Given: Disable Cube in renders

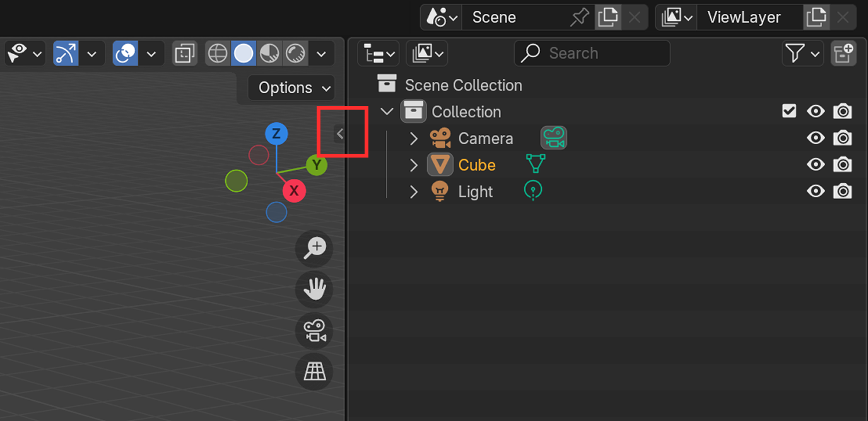Looking at the screenshot, I should click(843, 164).
